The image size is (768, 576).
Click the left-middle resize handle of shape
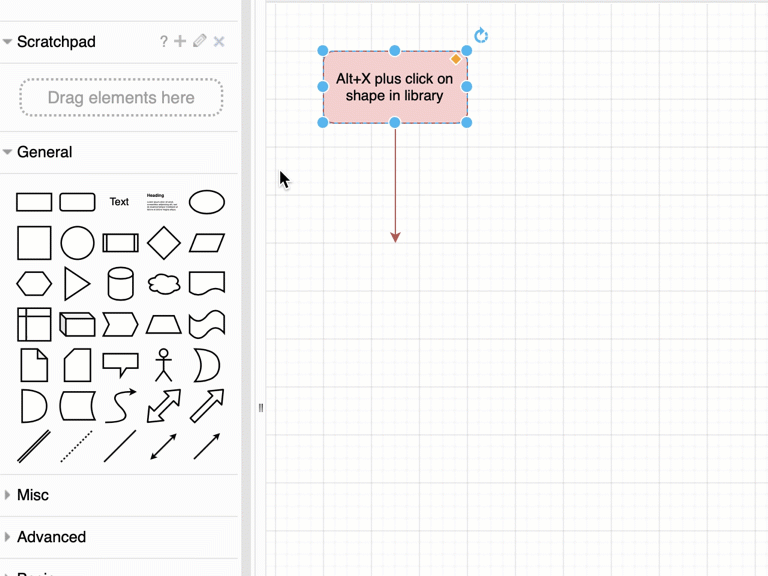(x=323, y=87)
